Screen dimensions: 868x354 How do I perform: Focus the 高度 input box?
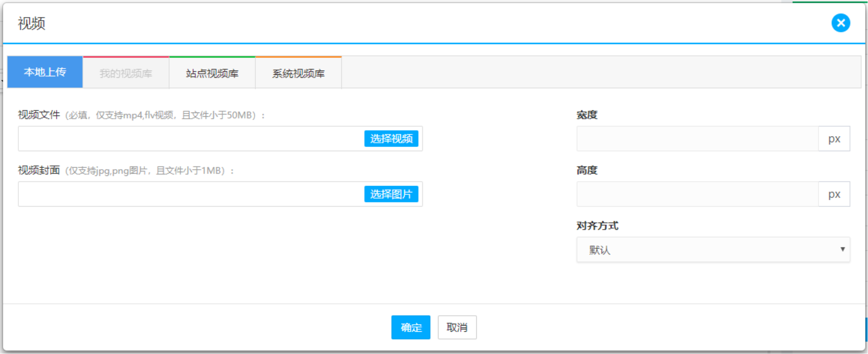[697, 194]
